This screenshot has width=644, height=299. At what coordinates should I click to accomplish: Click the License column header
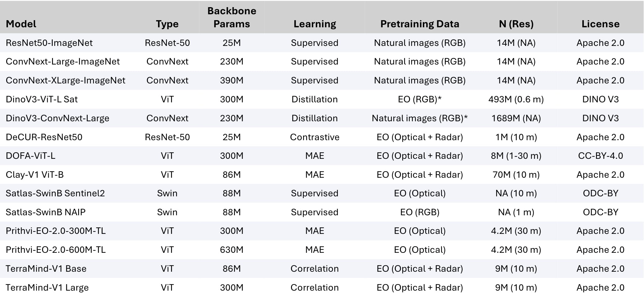[600, 24]
